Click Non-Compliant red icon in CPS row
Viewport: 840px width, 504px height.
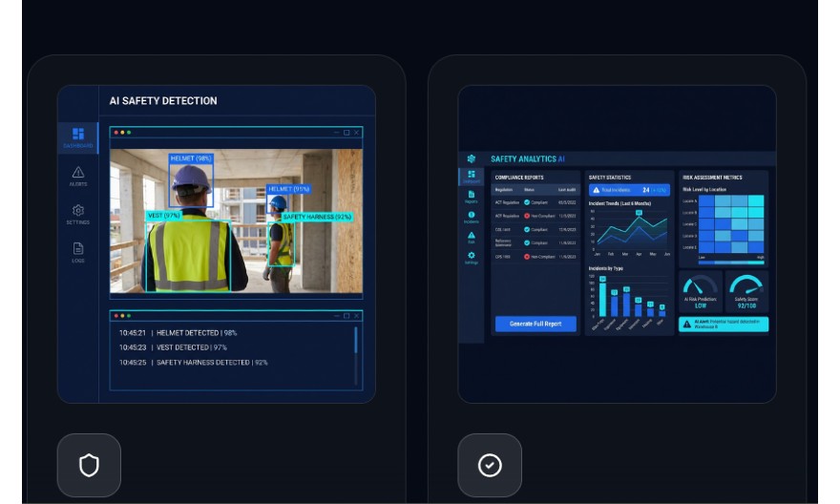tap(527, 257)
